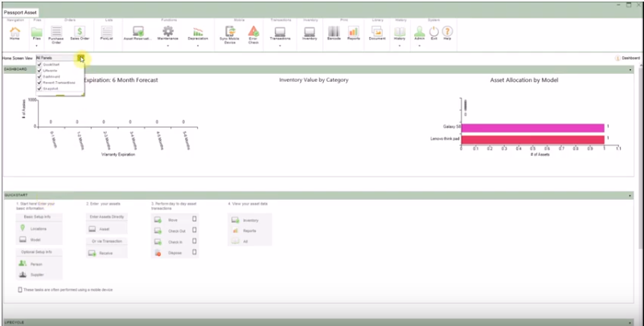The width and height of the screenshot is (644, 326).
Task: Open Locations in QuickStart setup
Action: click(33, 228)
